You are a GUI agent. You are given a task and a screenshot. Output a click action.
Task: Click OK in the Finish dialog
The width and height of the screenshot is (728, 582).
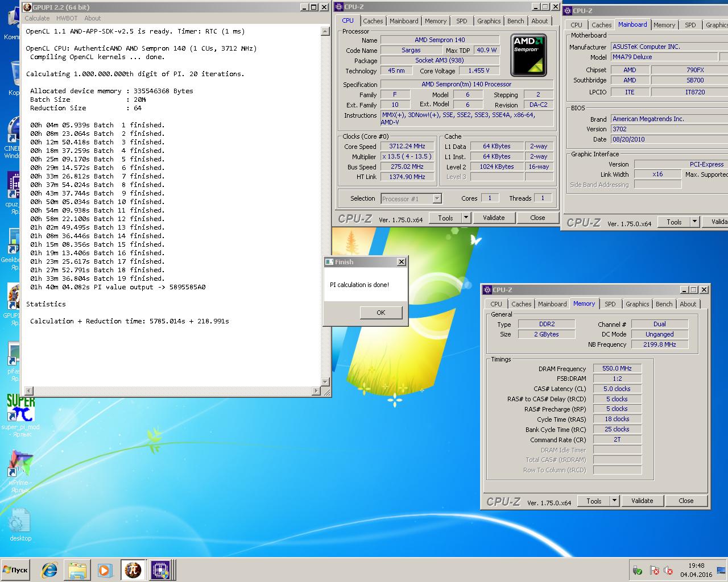pyautogui.click(x=381, y=313)
